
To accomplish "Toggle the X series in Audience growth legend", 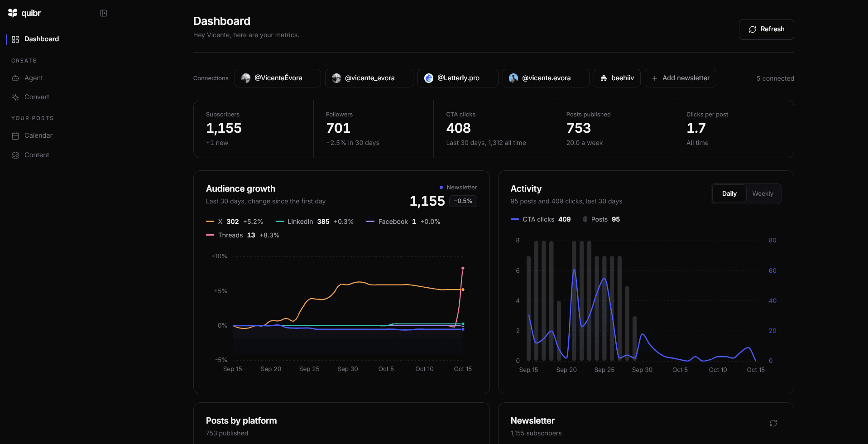I will coord(235,222).
